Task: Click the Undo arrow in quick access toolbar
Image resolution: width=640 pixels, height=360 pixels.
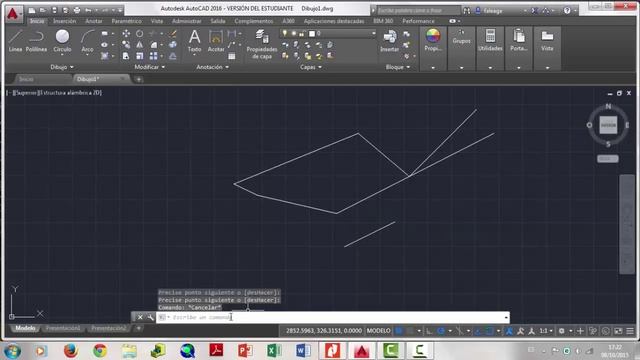Action: 88,10
